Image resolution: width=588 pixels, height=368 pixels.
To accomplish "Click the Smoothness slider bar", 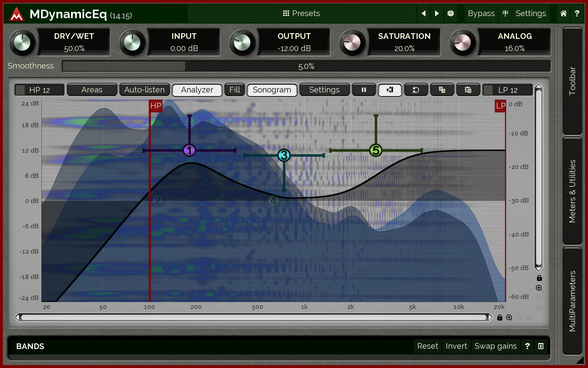I will click(306, 66).
